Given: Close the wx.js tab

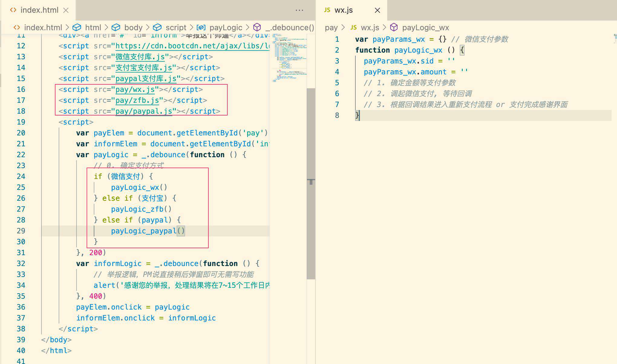Looking at the screenshot, I should point(377,10).
